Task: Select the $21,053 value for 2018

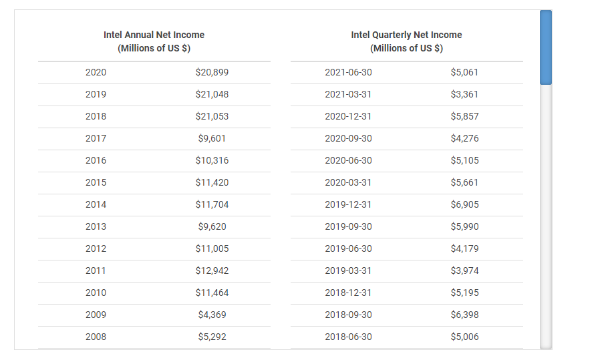Action: pyautogui.click(x=212, y=116)
